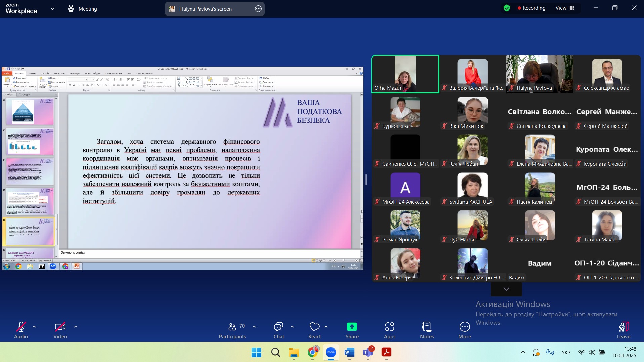Open React reactions menu

pyautogui.click(x=315, y=330)
